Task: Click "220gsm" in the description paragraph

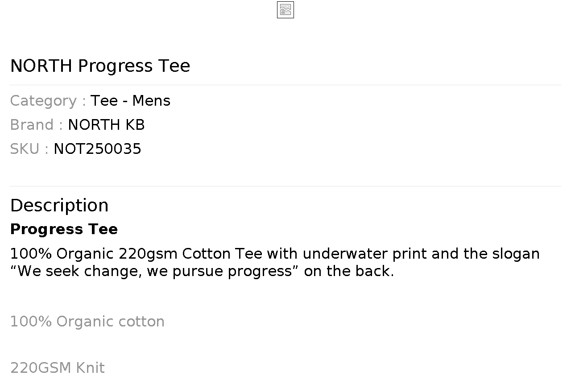Action: 148,254
